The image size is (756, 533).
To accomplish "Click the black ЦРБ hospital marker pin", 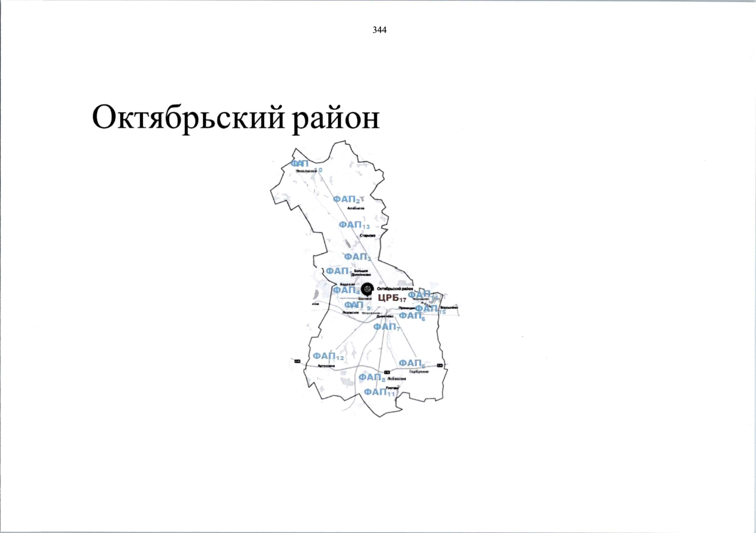I will coord(367,289).
